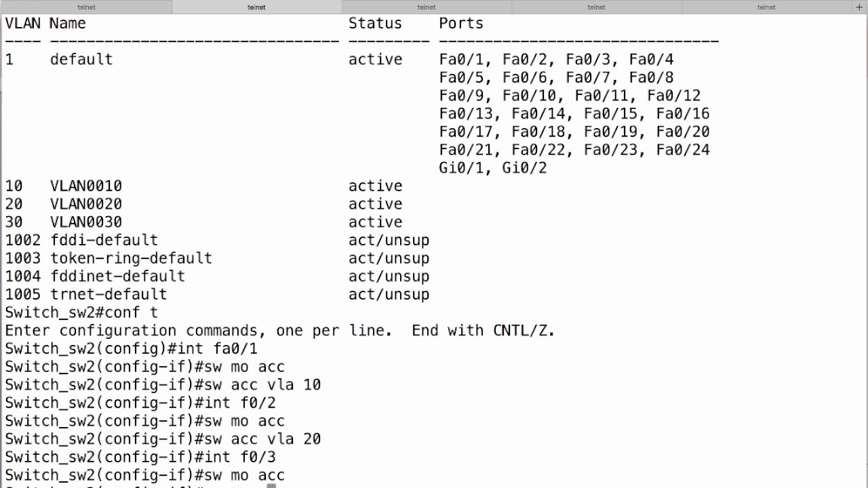Open a new terminal tab with plus button
The image size is (868, 488).
(x=859, y=7)
